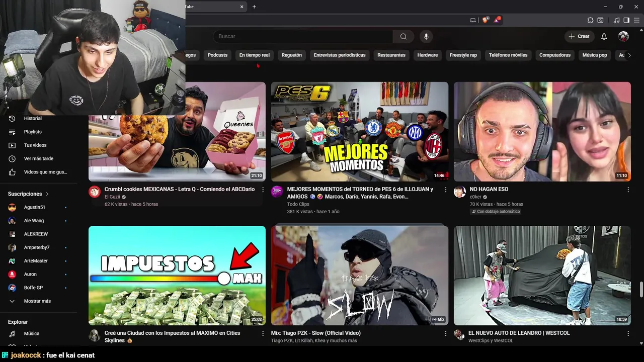The height and width of the screenshot is (362, 644).
Task: Open the Todo Clips channel avatar
Action: pyautogui.click(x=277, y=192)
